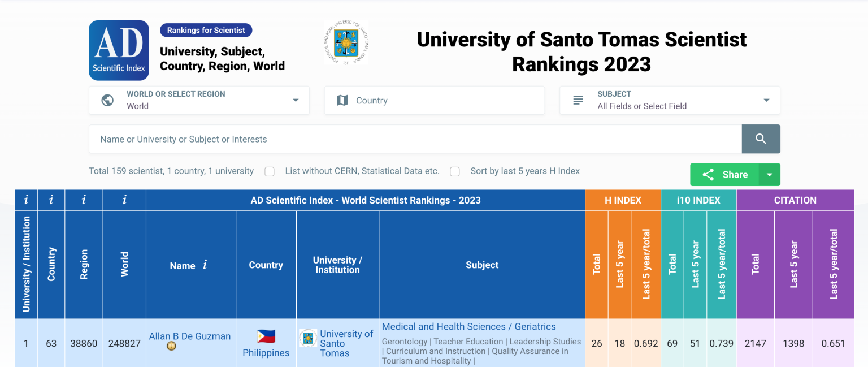Image resolution: width=868 pixels, height=367 pixels.
Task: Click the i10 INDEX group header
Action: point(698,200)
